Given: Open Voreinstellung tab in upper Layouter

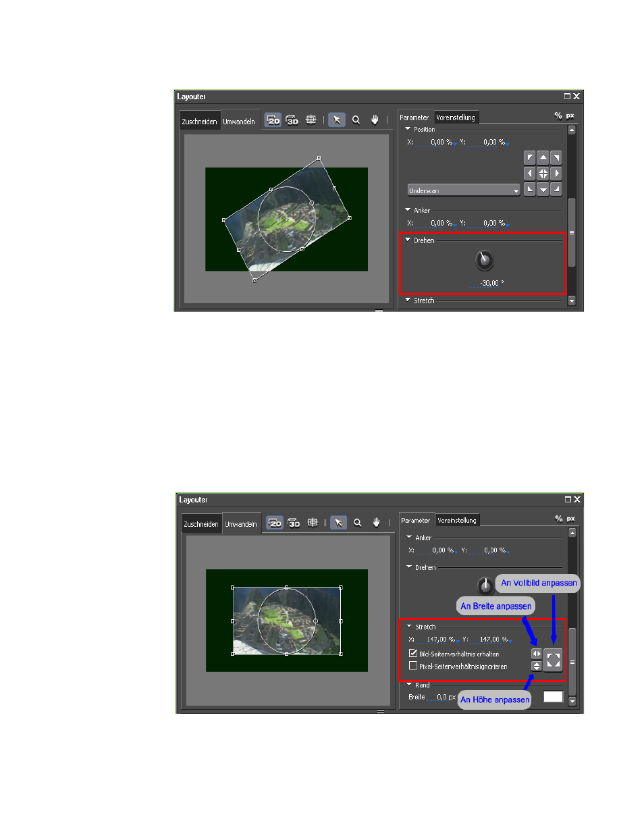Looking at the screenshot, I should [456, 118].
